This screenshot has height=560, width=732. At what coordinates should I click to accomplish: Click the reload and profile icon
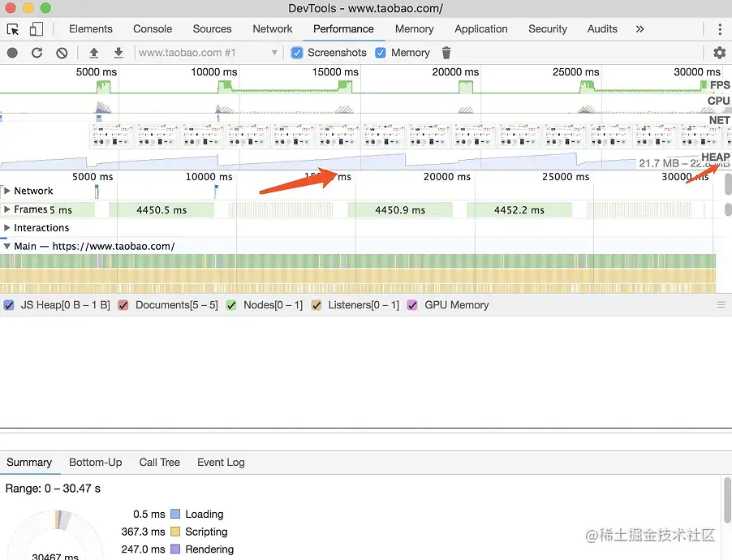[x=37, y=53]
